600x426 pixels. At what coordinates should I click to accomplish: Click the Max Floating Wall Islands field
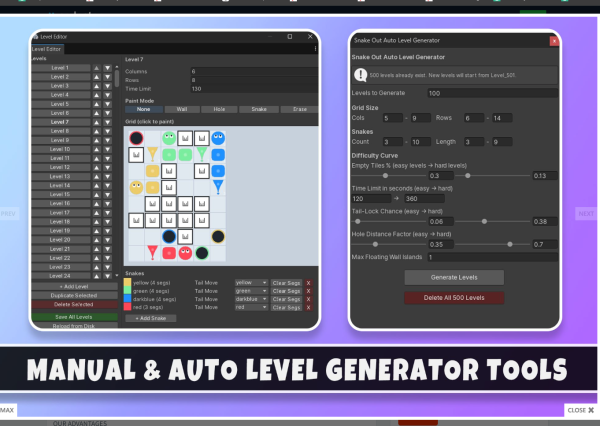coord(492,257)
